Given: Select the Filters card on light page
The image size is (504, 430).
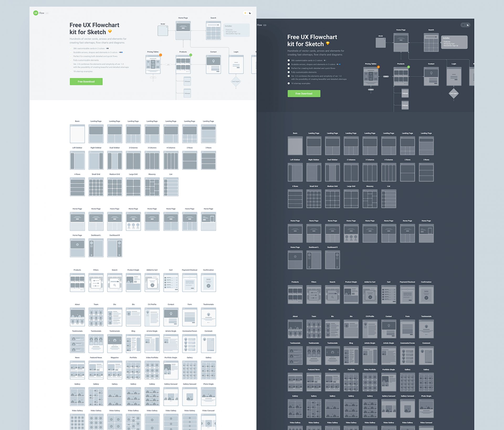Looking at the screenshot, I should click(96, 282).
